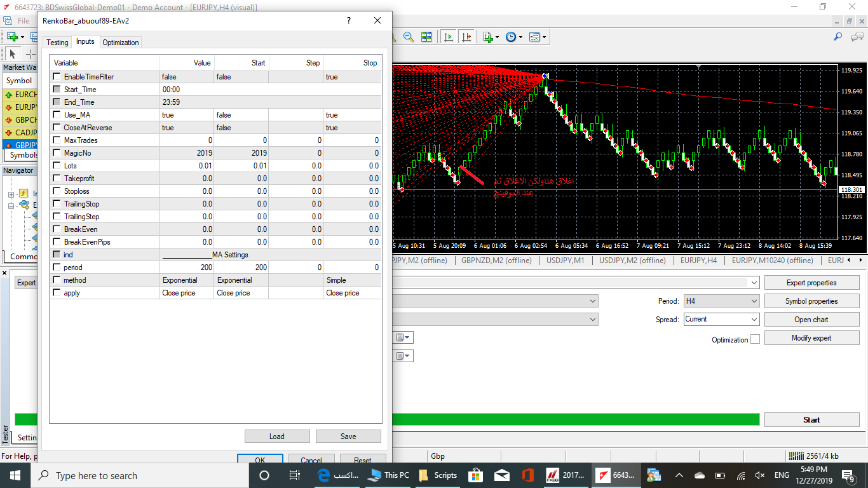Click the connection status bars icon
Viewport: 868px width, 488px height.
click(796, 456)
